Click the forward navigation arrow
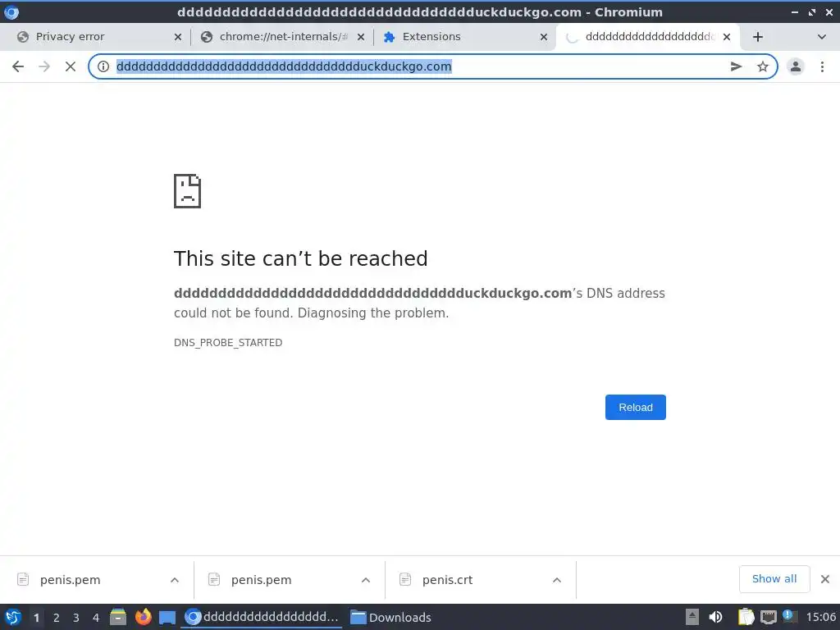Viewport: 840px width, 630px height. [x=44, y=66]
